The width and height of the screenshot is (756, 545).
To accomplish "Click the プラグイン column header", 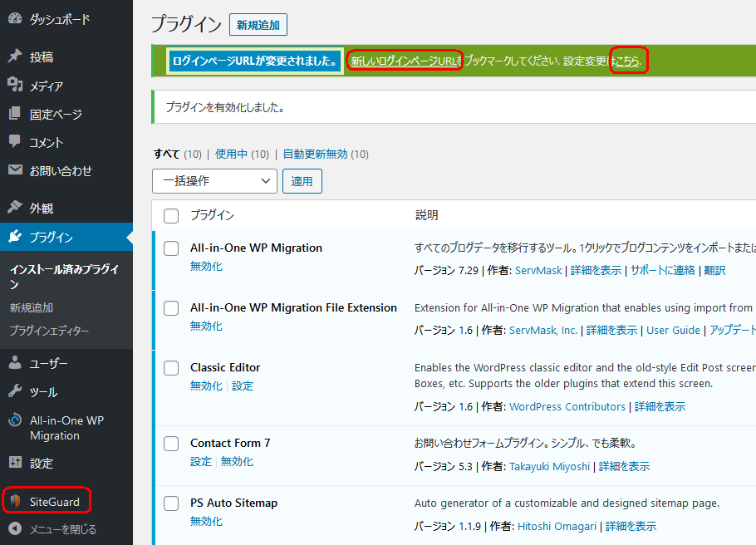I will coord(212,215).
